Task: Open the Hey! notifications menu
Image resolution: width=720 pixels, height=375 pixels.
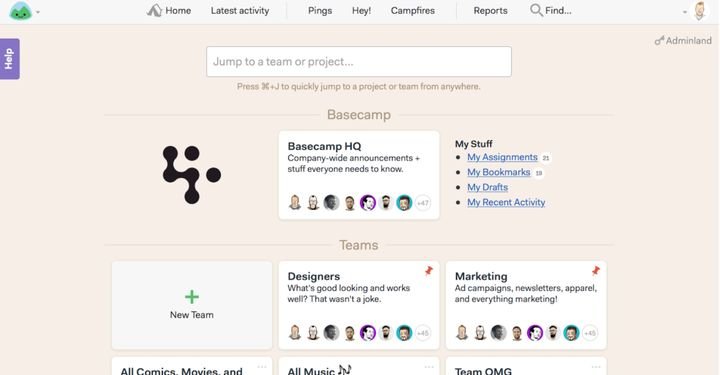Action: coord(361,11)
